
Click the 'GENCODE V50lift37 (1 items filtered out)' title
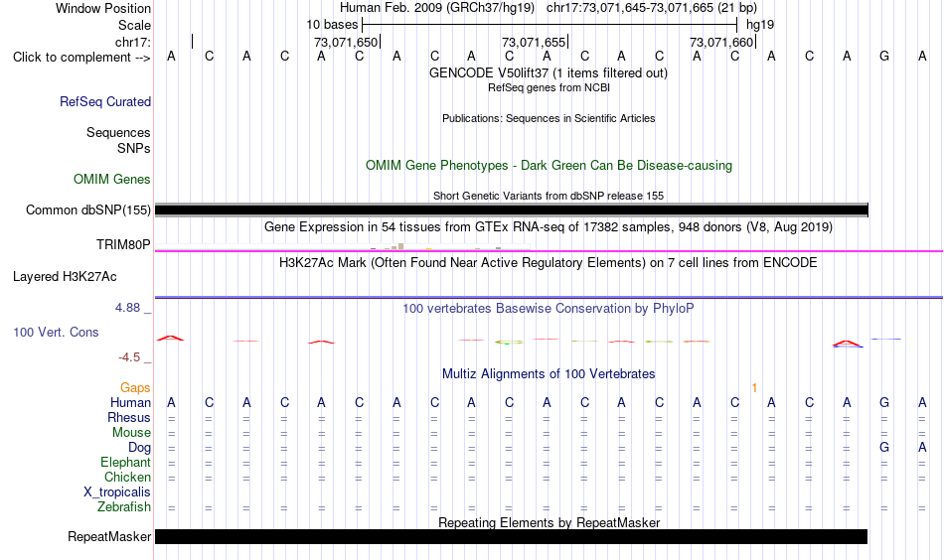click(549, 73)
